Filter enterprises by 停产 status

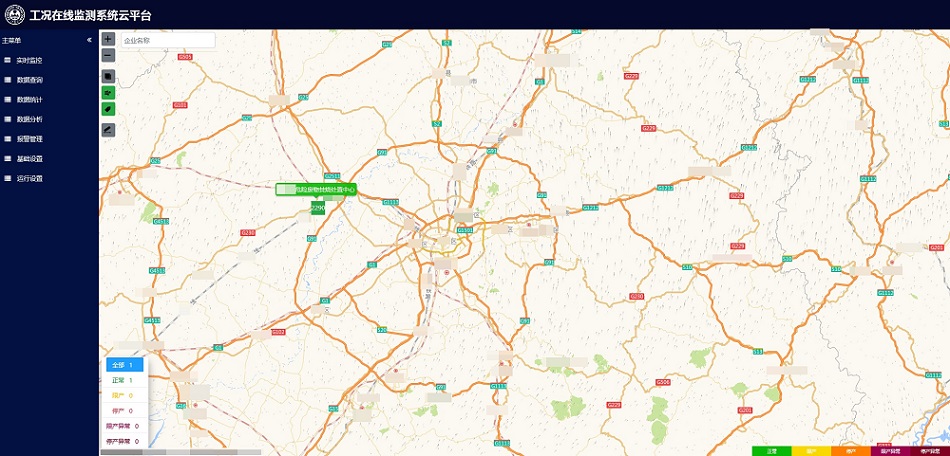click(125, 411)
